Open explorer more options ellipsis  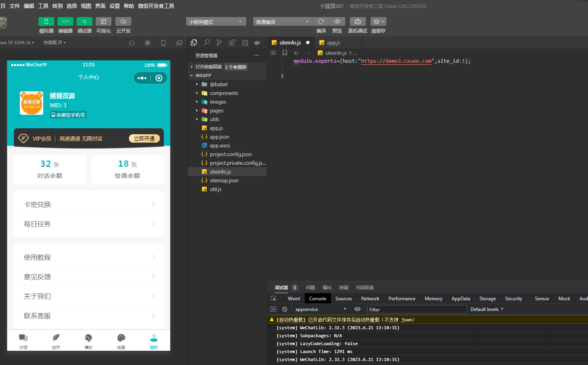pos(256,55)
